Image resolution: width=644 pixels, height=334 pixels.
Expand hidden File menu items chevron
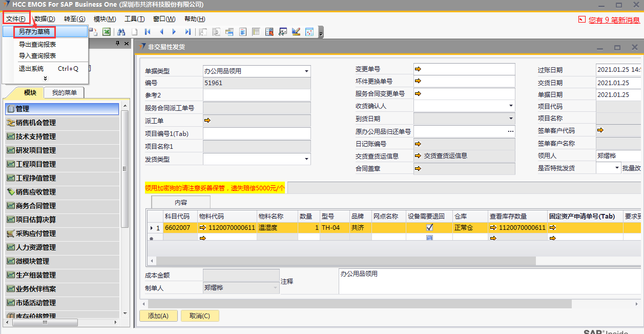point(45,78)
